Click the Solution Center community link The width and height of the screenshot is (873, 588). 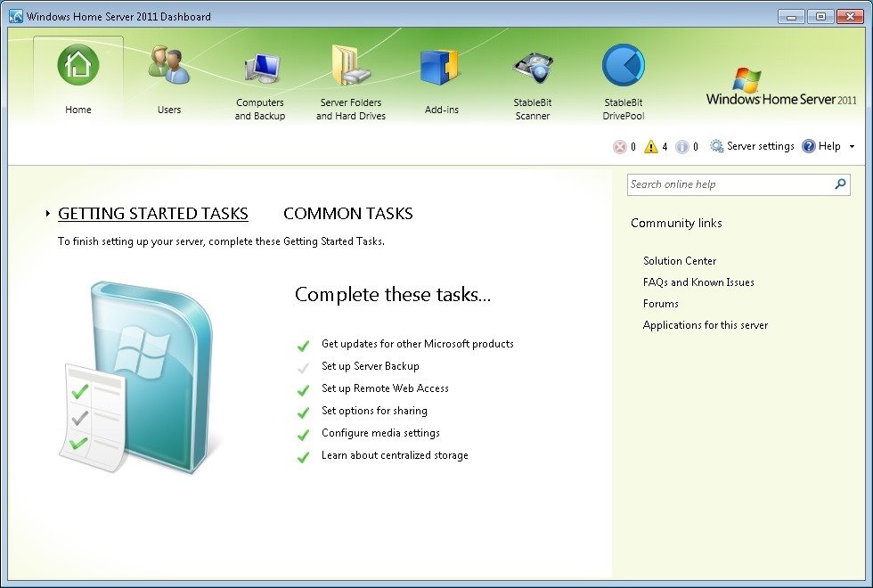tap(679, 260)
